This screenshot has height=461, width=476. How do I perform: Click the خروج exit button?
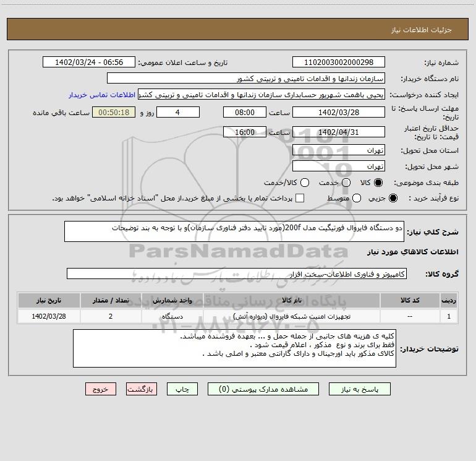coord(101,389)
